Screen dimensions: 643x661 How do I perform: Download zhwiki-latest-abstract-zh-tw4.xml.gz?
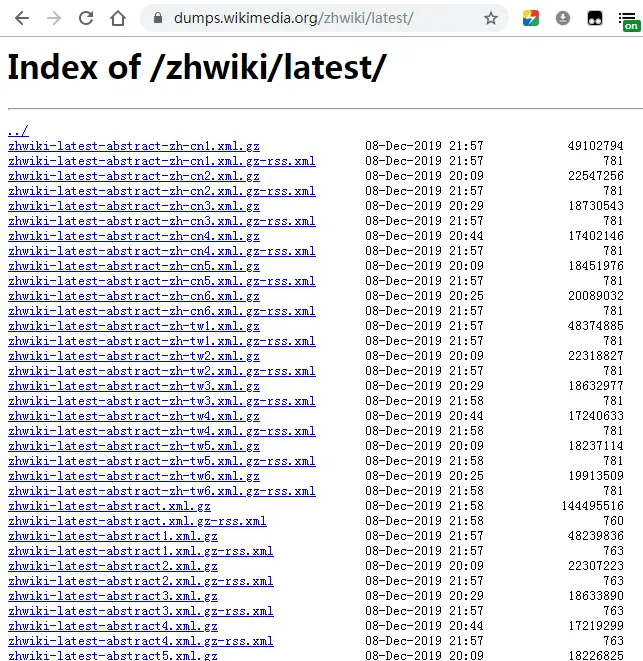point(134,416)
